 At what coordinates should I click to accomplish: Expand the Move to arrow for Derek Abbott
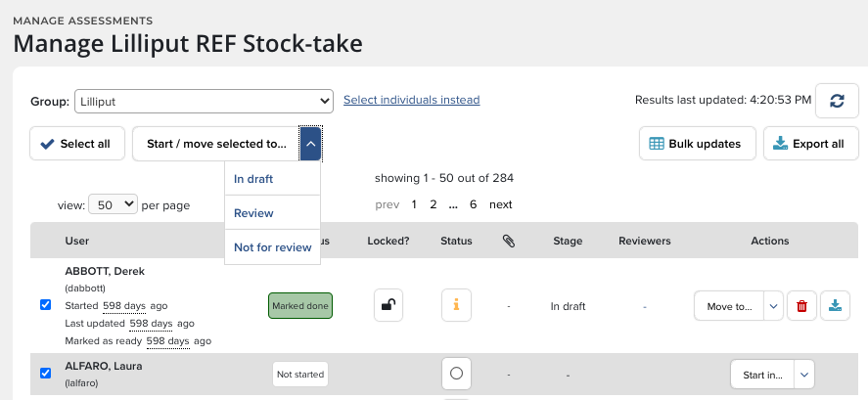point(774,306)
